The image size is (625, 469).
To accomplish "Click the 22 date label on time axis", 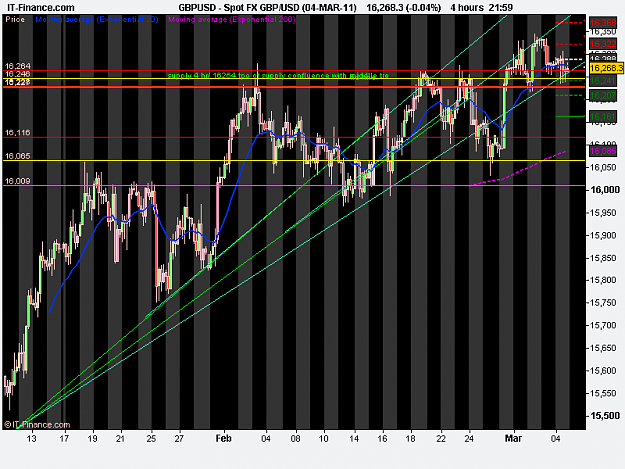I will tap(440, 438).
